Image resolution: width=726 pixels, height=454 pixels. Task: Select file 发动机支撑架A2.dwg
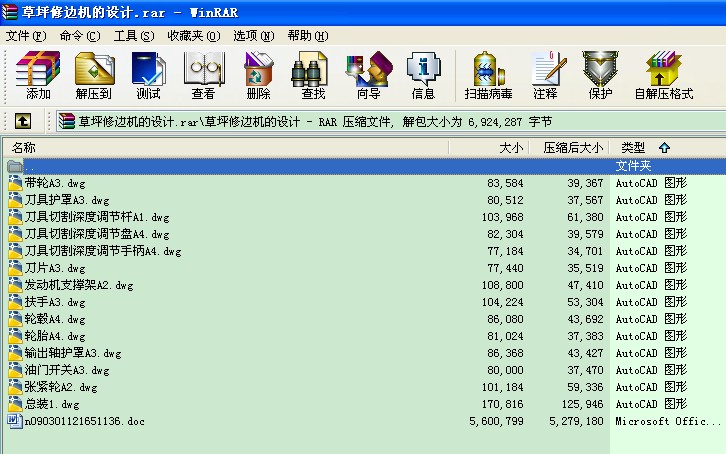pyautogui.click(x=79, y=285)
